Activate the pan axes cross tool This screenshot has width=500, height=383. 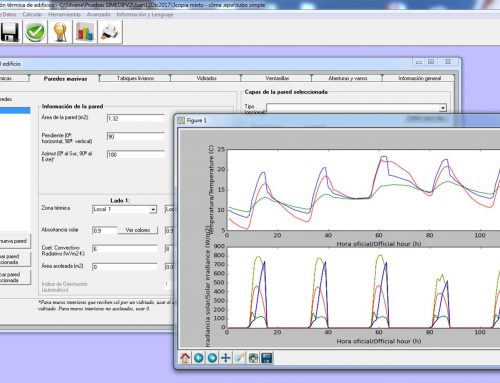point(226,358)
